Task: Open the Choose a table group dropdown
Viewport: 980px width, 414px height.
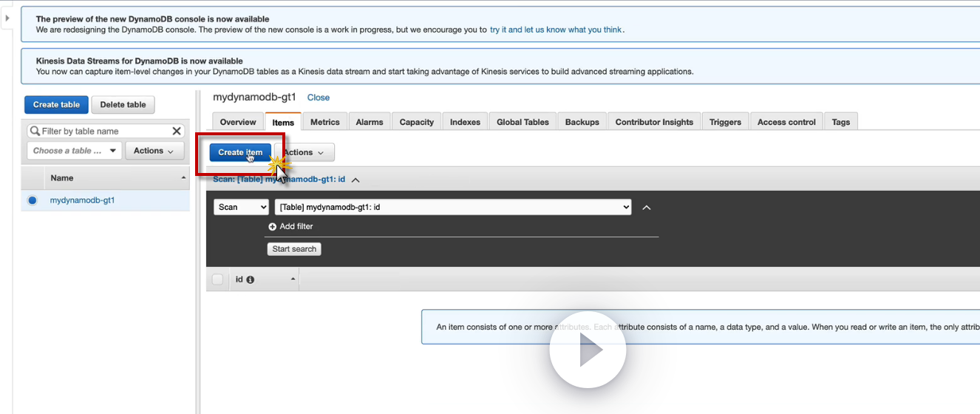Action: click(x=74, y=151)
